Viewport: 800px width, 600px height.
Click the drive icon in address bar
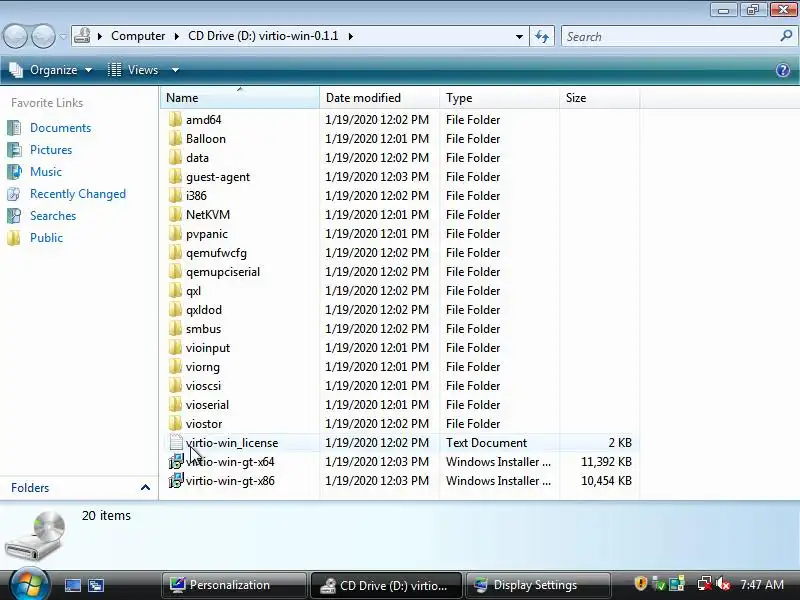[x=82, y=36]
